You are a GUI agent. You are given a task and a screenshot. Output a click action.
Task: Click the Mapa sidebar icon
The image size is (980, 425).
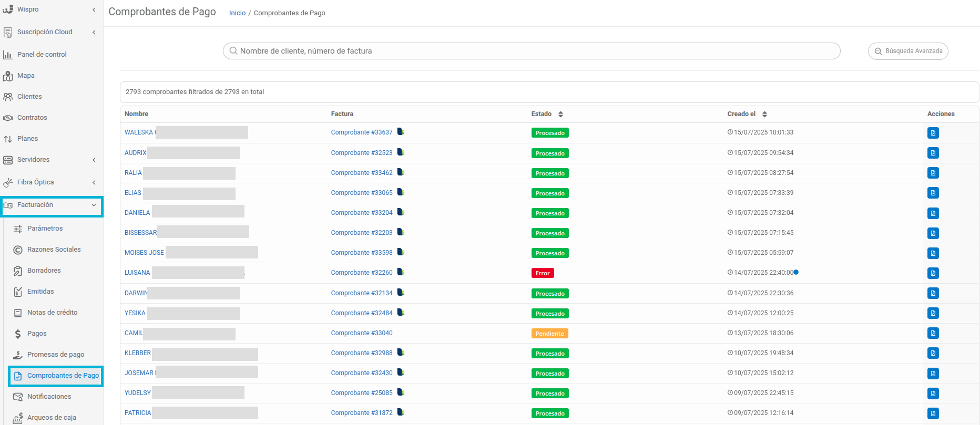click(8, 76)
